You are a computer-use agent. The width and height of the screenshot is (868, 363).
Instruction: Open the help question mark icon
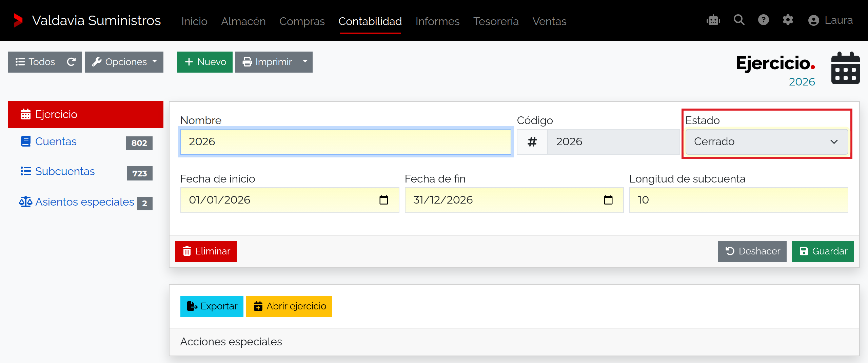[x=764, y=20]
